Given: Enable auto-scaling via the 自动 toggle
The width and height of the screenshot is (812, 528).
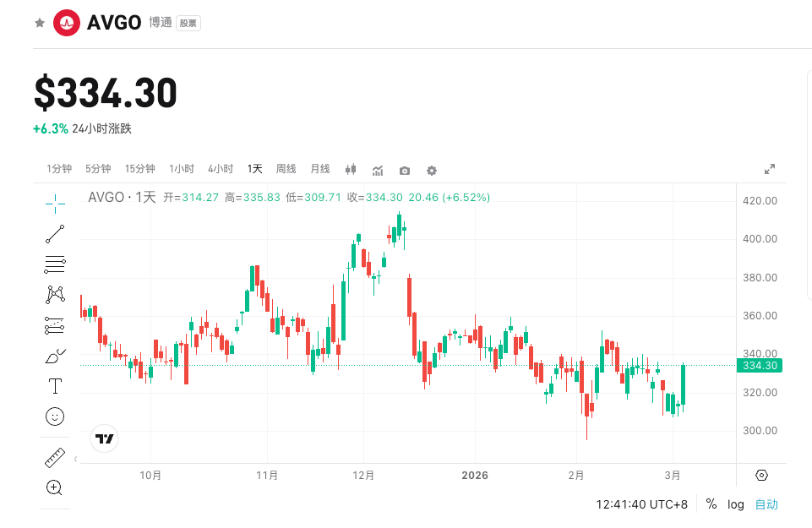Looking at the screenshot, I should pos(766,504).
